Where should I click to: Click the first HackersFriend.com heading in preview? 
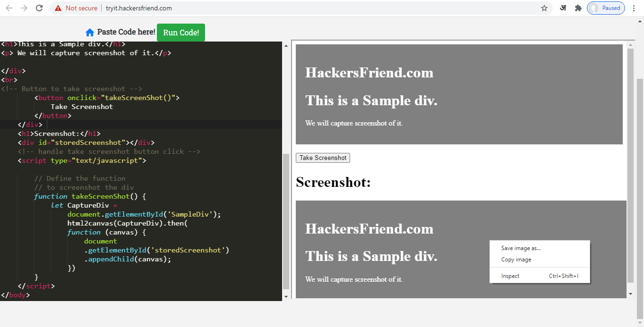point(369,72)
